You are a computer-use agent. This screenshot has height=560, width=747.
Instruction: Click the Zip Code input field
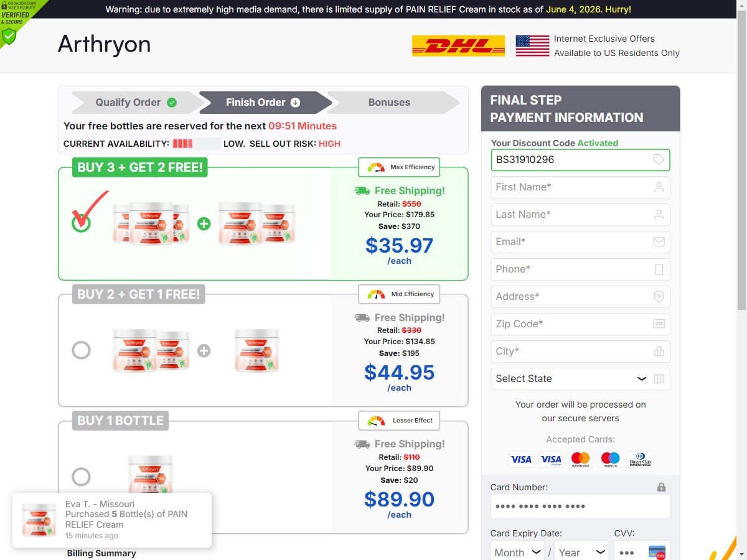coord(580,324)
